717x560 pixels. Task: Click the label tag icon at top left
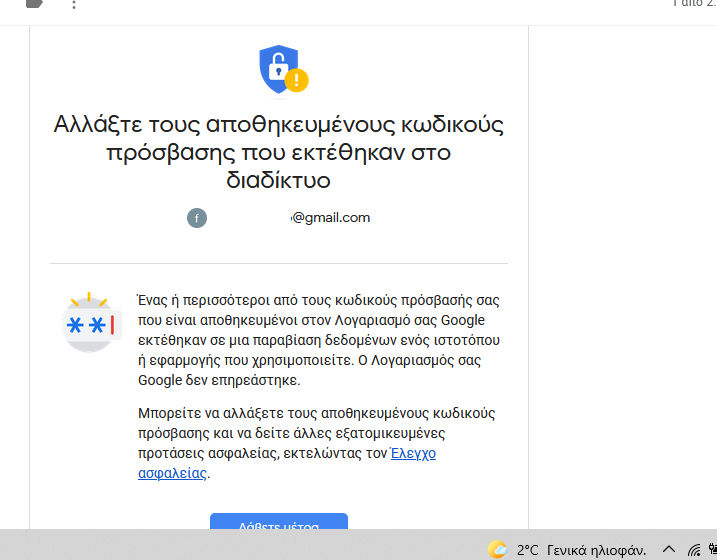[x=35, y=4]
